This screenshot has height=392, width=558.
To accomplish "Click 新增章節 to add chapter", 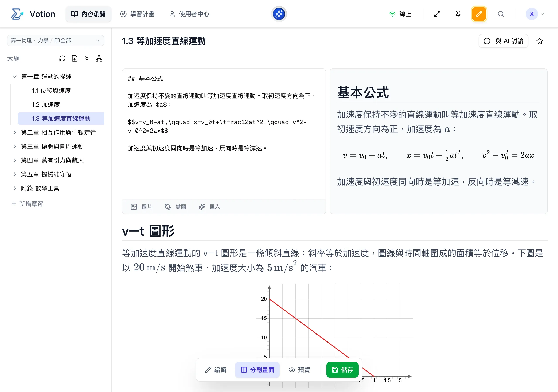I will click(27, 204).
